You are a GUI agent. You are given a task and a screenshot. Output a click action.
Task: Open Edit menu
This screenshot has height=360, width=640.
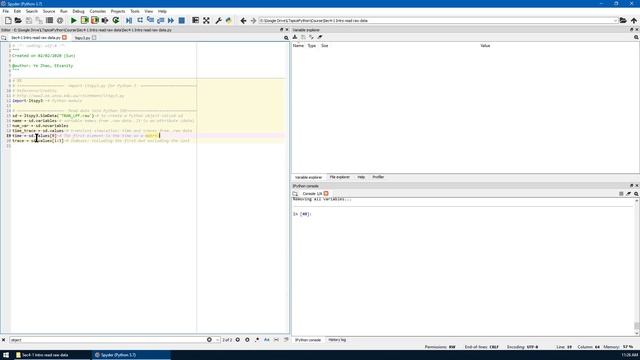click(x=17, y=11)
